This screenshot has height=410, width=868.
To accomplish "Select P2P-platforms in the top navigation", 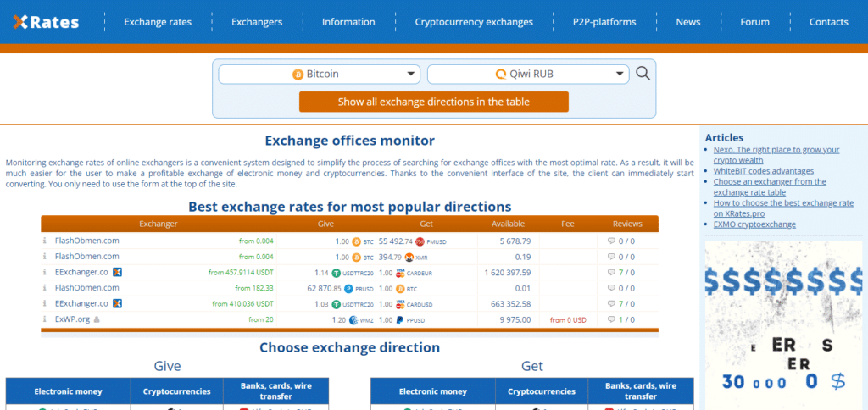I will tap(604, 22).
